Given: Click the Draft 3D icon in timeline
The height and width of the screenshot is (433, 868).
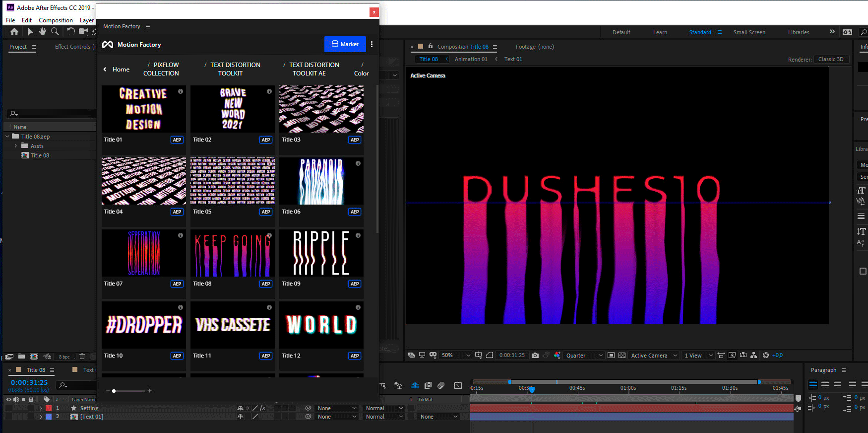Looking at the screenshot, I should click(398, 385).
